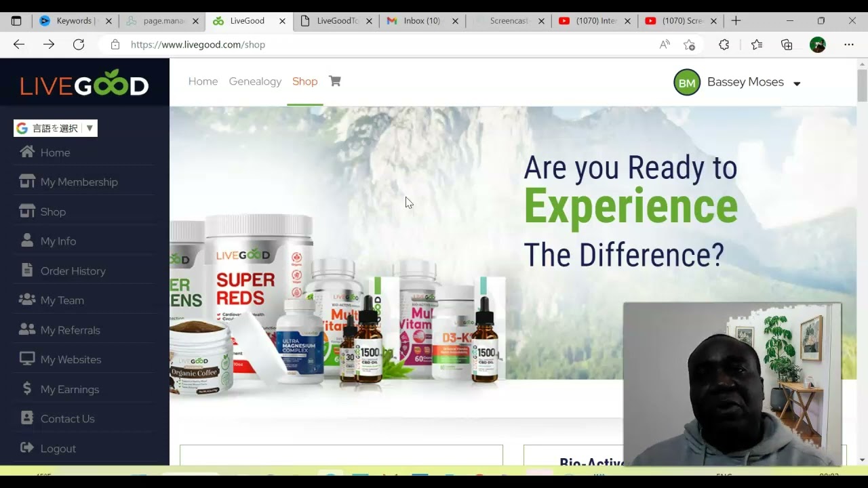Click the page vertical scrollbar thumb

click(862, 85)
